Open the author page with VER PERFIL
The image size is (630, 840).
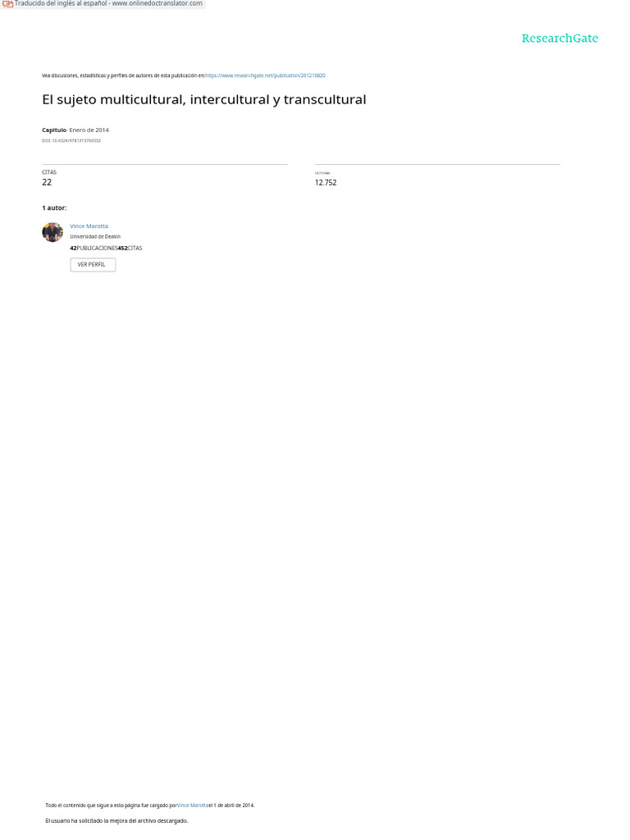point(93,265)
